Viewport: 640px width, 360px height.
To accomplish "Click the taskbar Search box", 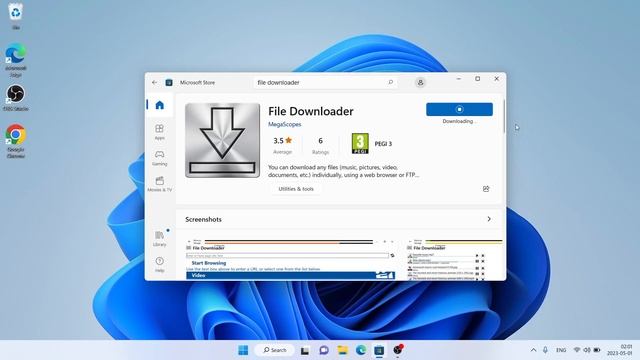I will click(275, 350).
